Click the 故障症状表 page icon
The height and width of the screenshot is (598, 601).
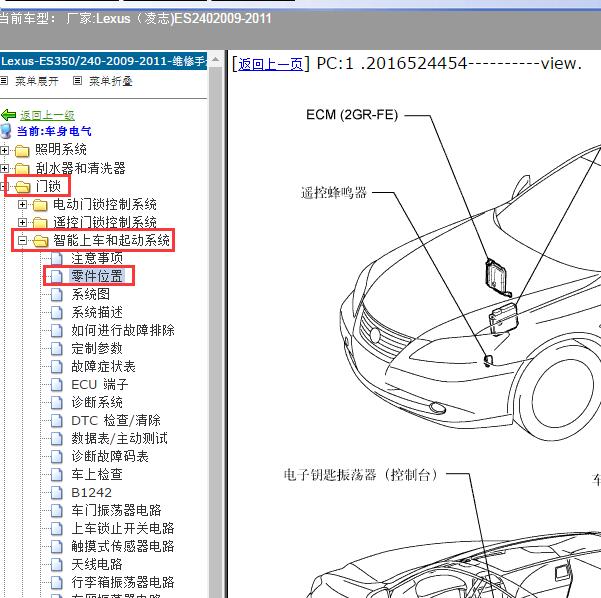(x=57, y=366)
